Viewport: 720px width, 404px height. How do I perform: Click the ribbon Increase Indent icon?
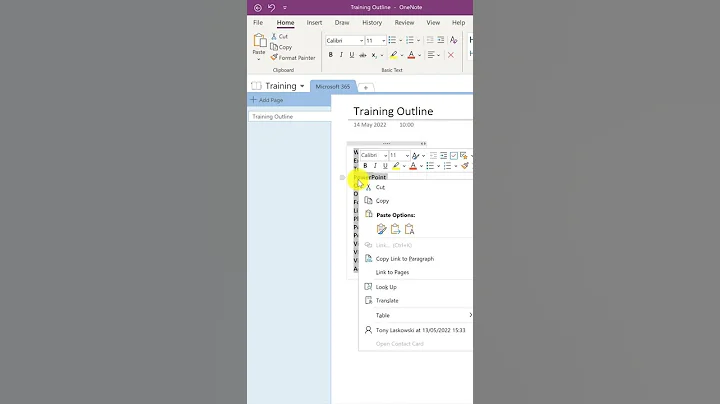point(441,40)
